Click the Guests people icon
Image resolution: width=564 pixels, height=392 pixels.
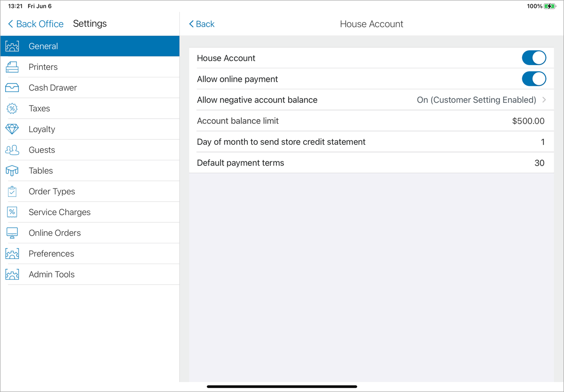tap(13, 150)
